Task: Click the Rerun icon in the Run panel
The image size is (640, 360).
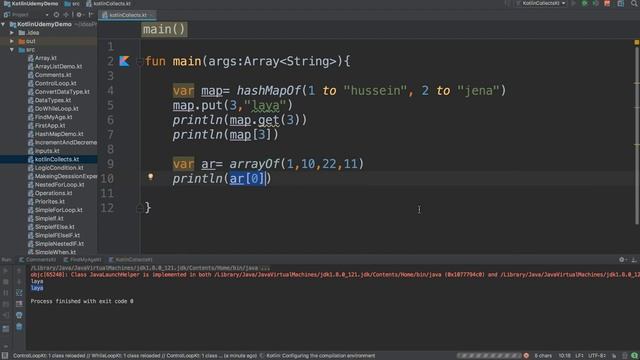Action: coord(6,270)
